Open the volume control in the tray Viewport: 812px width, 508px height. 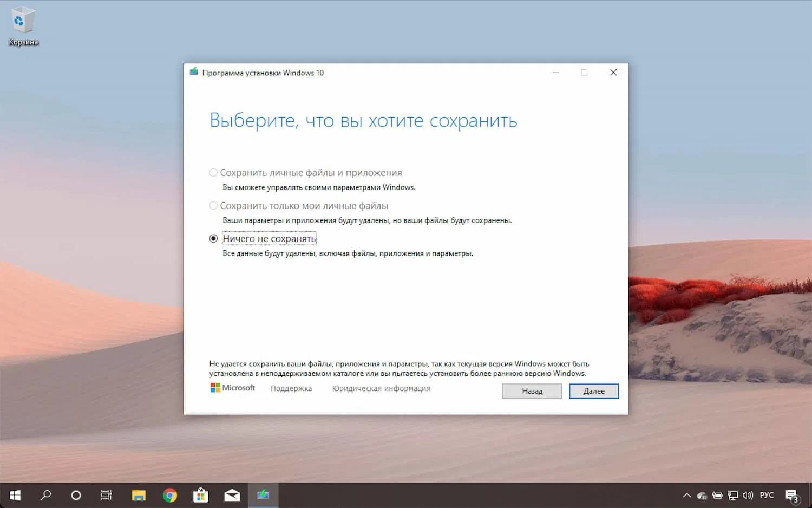748,495
